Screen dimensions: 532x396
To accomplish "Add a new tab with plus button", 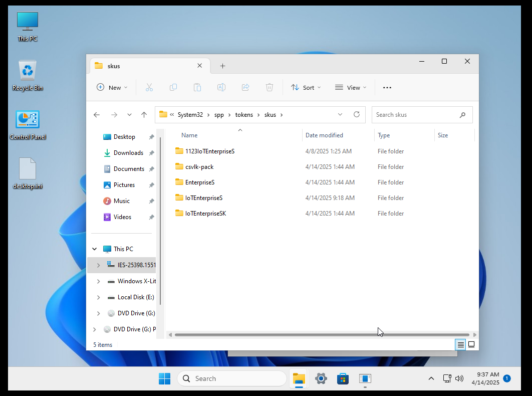I will click(222, 66).
